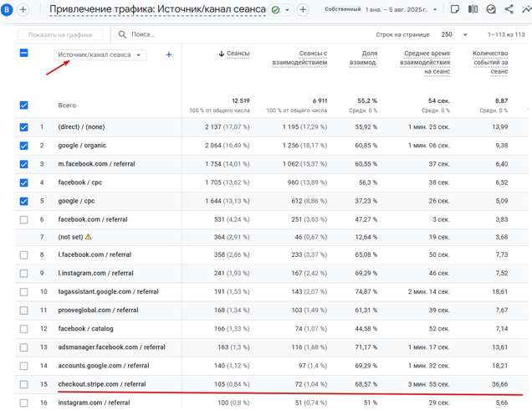Viewport: 532px width, 411px height.
Task: Uncheck the google / cpc row checkbox
Action: [23, 201]
